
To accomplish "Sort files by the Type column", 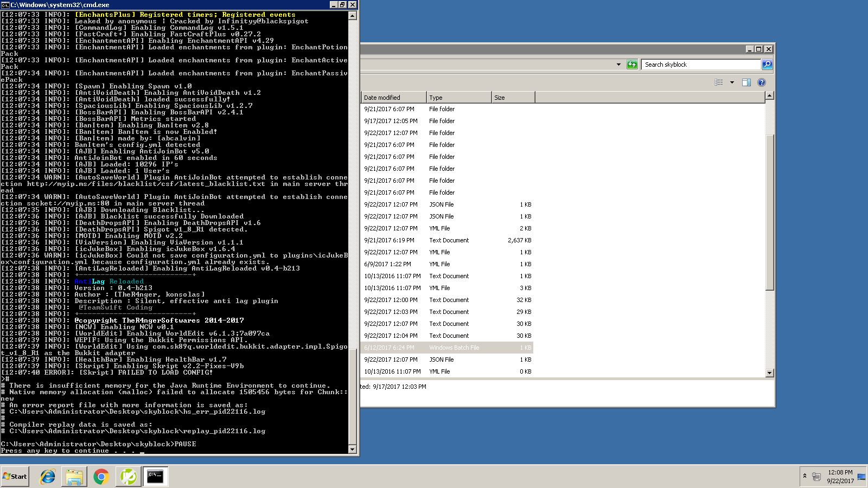I will (x=458, y=98).
